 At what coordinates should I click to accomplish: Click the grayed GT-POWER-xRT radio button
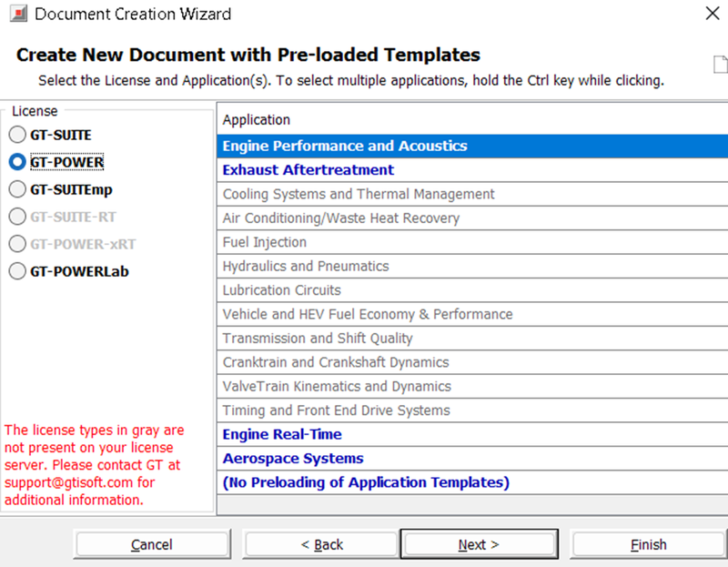[17, 244]
